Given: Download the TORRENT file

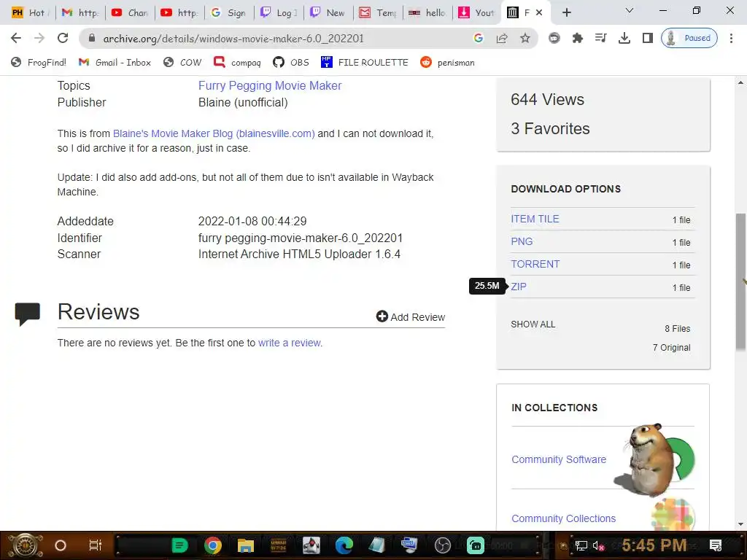Looking at the screenshot, I should pos(535,264).
